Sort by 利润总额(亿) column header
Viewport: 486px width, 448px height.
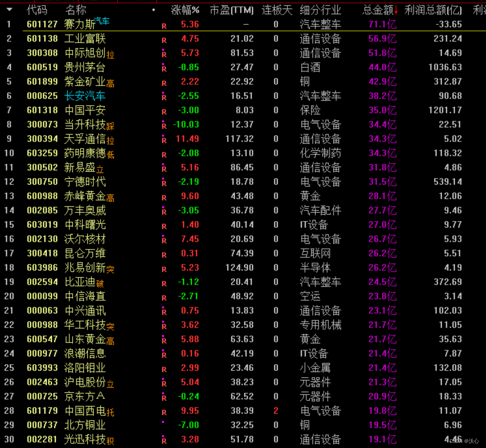click(x=433, y=10)
